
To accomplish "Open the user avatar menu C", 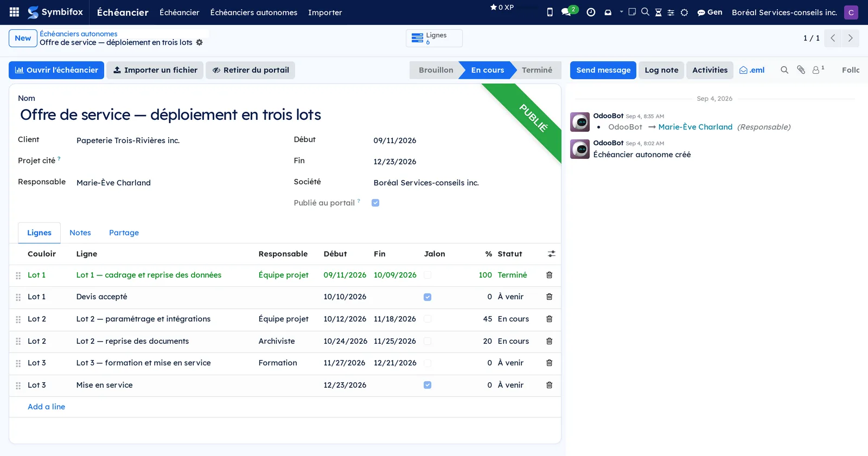I will pos(851,12).
